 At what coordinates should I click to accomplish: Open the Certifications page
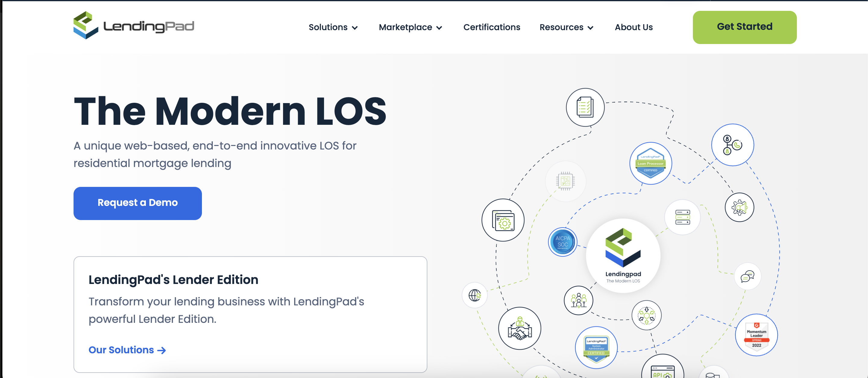tap(492, 27)
